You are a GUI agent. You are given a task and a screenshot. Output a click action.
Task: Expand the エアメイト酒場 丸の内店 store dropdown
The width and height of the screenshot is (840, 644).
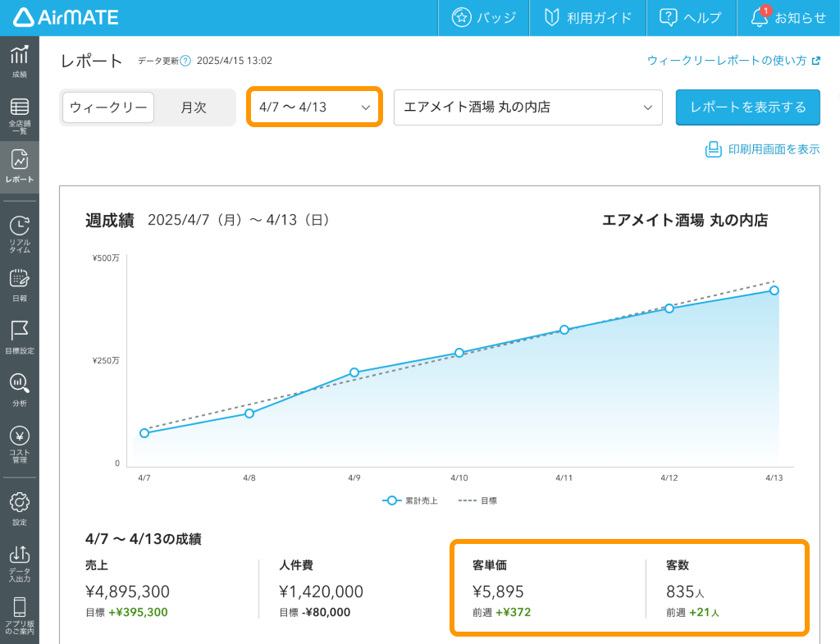click(527, 107)
